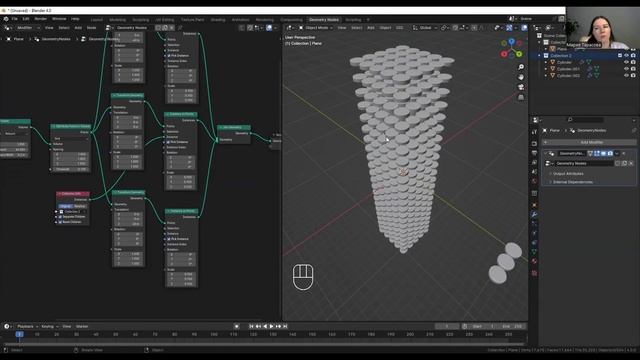The image size is (640, 360).
Task: Jump to the timeline start frame
Action: 251,326
